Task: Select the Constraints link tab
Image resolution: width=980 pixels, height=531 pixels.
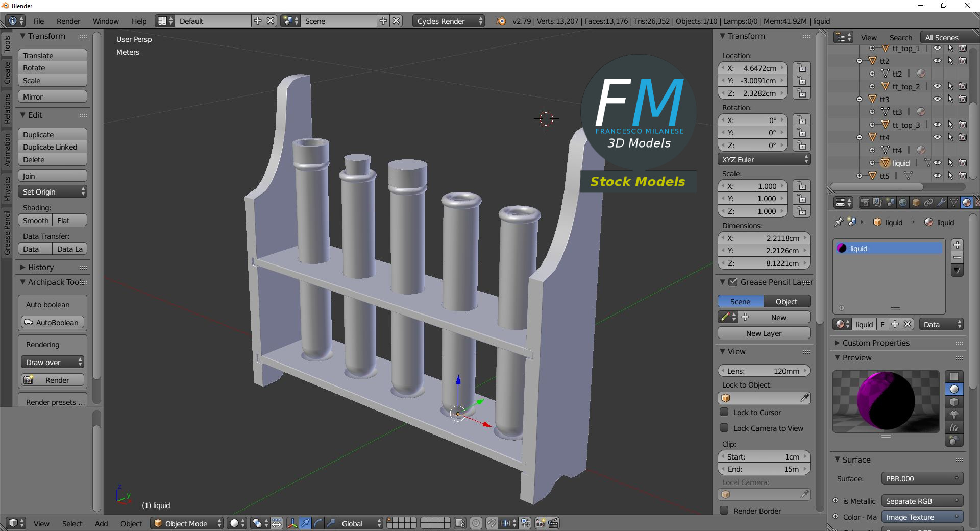Action: 928,202
